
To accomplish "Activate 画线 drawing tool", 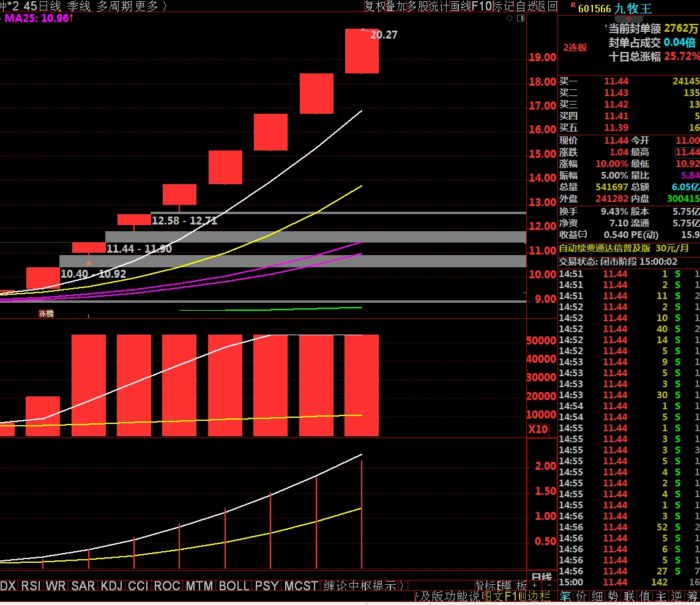I will (x=460, y=6).
